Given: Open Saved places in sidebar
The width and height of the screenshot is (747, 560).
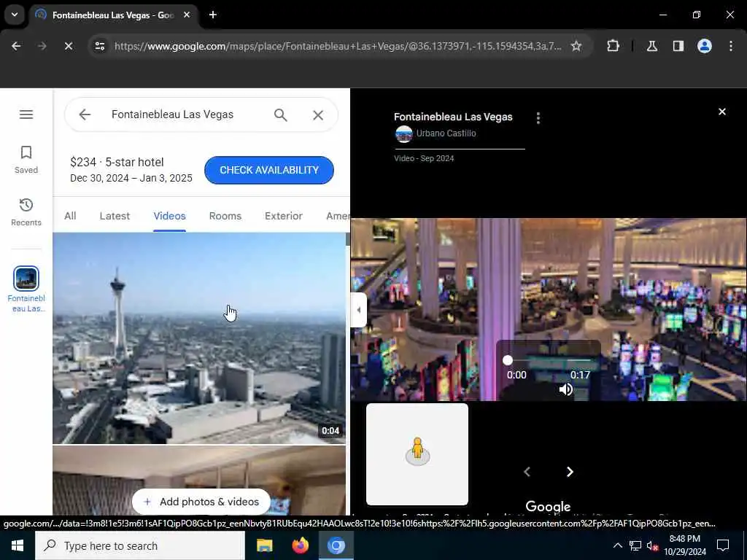Looking at the screenshot, I should (26, 160).
